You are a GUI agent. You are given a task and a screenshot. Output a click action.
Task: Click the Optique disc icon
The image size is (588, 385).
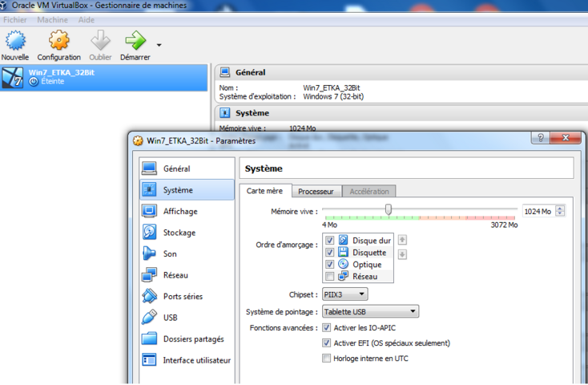(343, 264)
